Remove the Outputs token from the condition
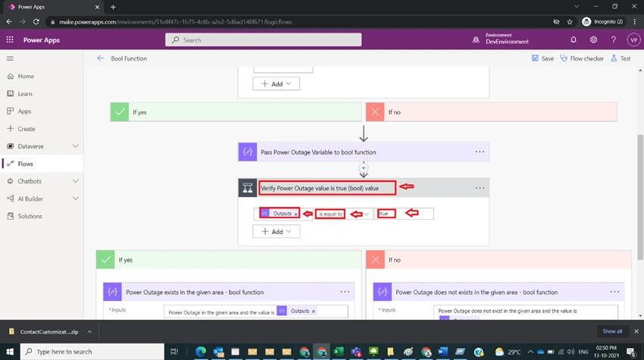The height and width of the screenshot is (360, 644). [x=295, y=214]
